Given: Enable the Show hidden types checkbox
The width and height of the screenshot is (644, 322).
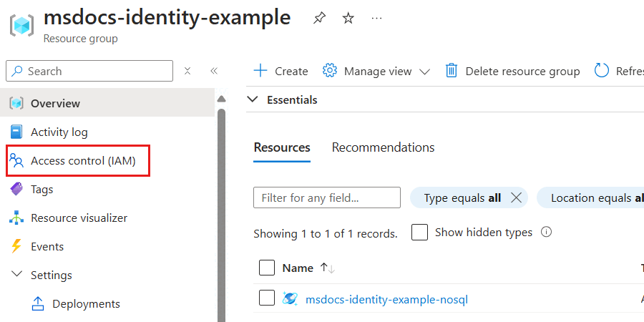Looking at the screenshot, I should [420, 233].
